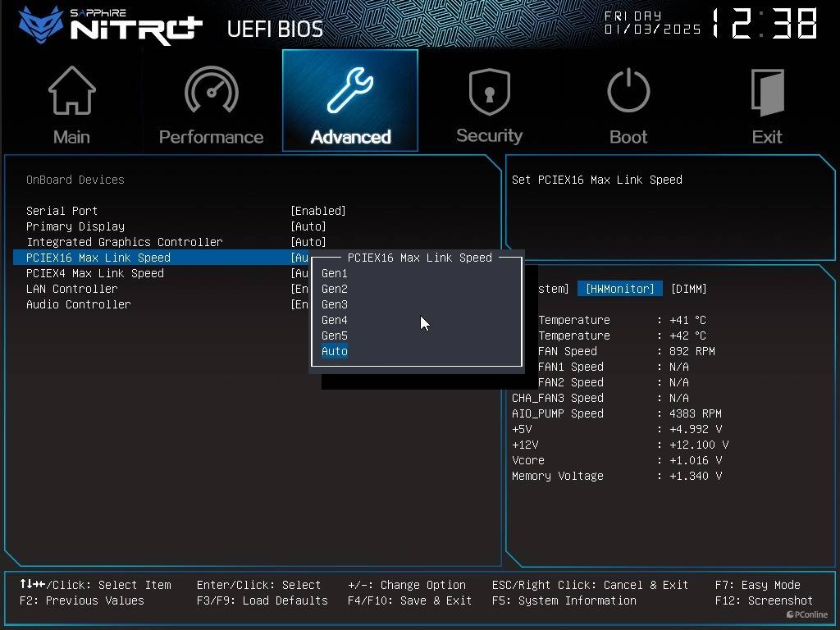Click the Boot power icon
Viewport: 840px width, 630px height.
pyautogui.click(x=628, y=92)
